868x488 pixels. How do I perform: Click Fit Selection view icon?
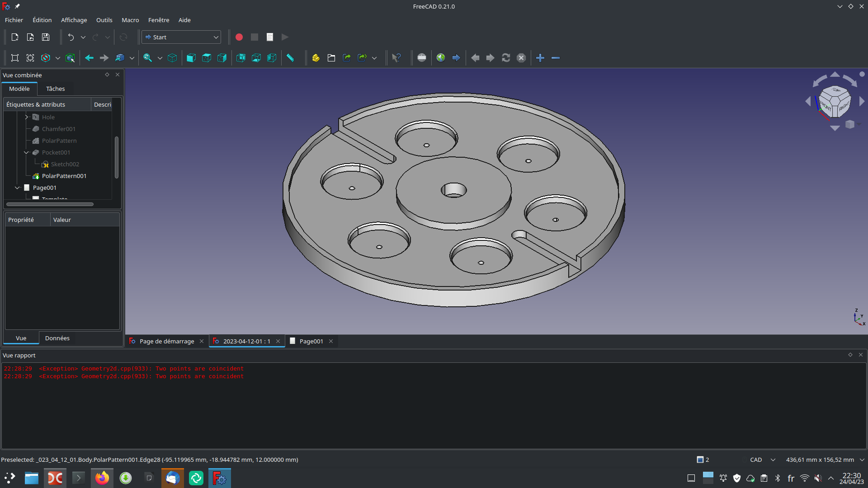(30, 58)
